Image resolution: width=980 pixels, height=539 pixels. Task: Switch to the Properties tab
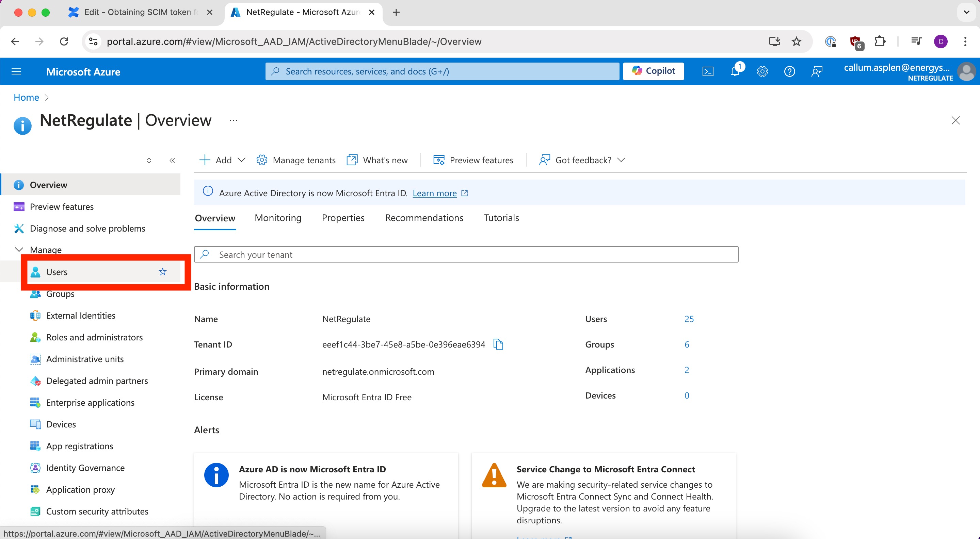tap(343, 218)
